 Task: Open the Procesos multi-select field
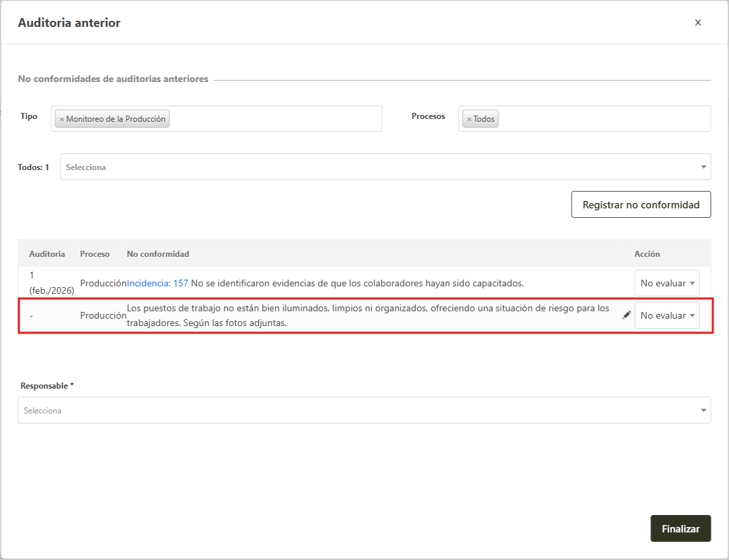pos(584,118)
